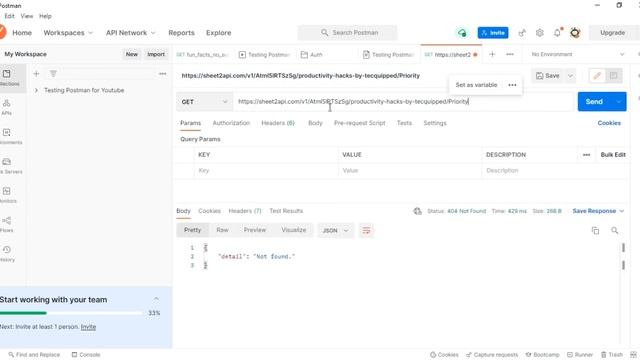Click the Upgrade button
Image resolution: width=640 pixels, height=360 pixels.
click(612, 33)
